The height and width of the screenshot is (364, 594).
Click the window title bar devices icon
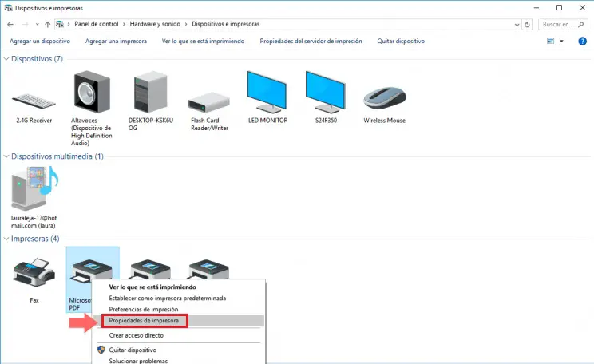(8, 8)
